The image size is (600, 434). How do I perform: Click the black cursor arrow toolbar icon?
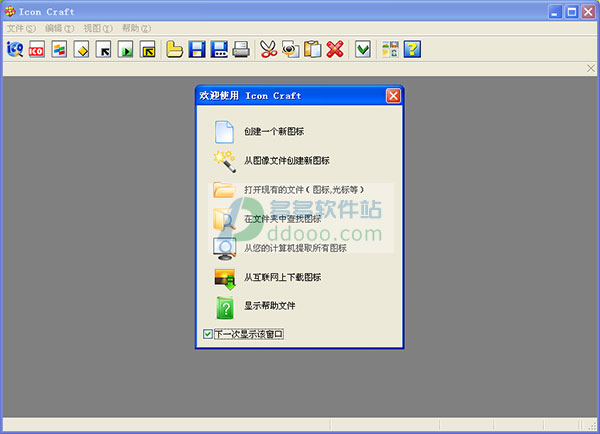(103, 49)
